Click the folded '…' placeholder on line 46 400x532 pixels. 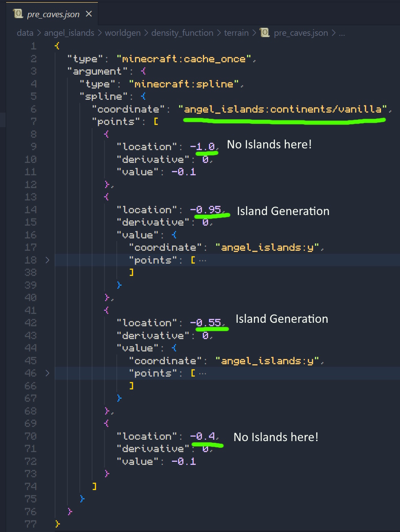pos(202,374)
